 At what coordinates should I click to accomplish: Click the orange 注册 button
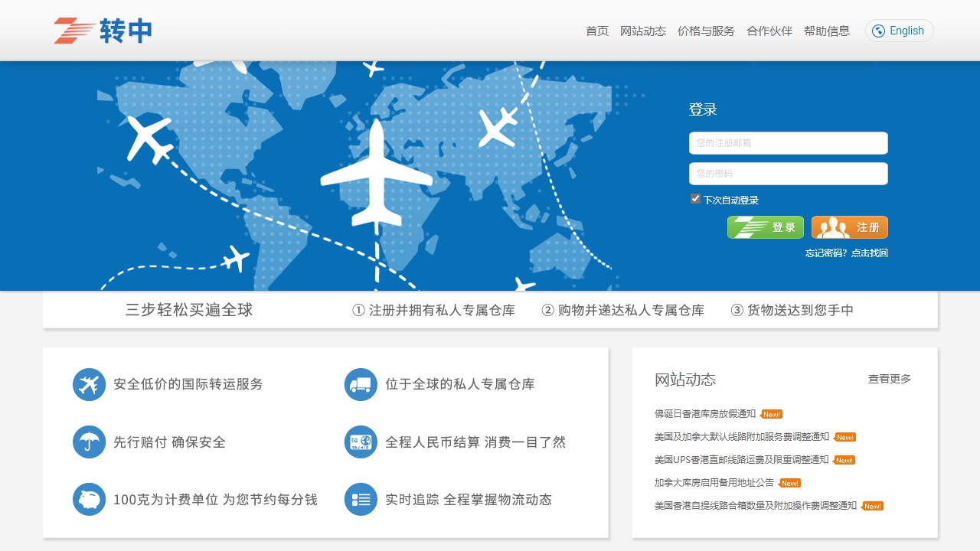click(x=850, y=227)
